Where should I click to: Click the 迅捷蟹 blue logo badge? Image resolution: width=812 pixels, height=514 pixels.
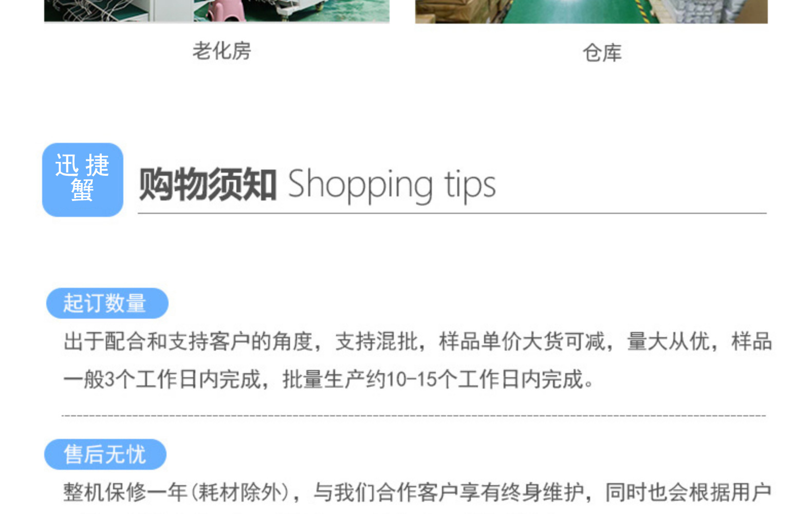83,180
